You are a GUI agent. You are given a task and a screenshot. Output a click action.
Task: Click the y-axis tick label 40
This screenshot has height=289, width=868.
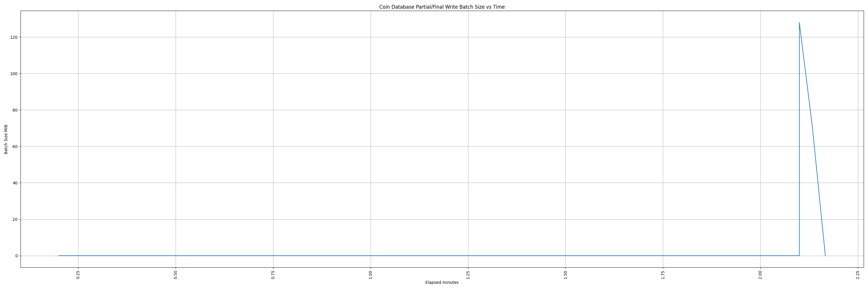click(x=15, y=183)
